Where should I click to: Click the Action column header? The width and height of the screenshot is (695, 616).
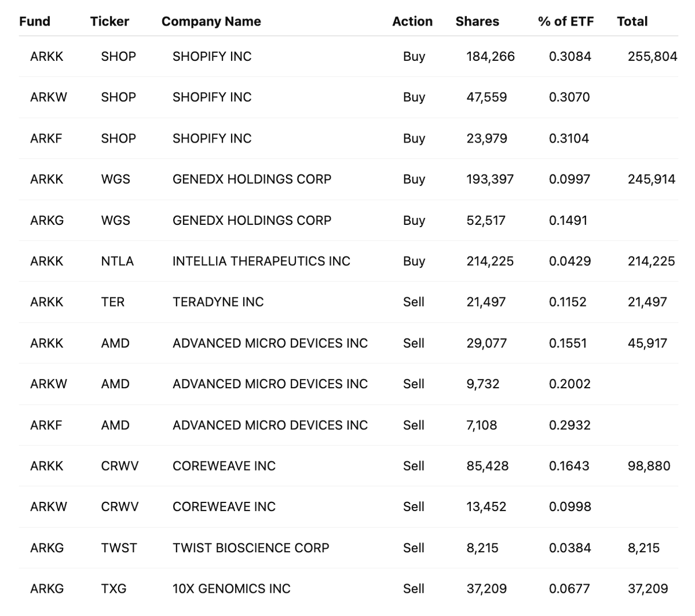pyautogui.click(x=412, y=21)
